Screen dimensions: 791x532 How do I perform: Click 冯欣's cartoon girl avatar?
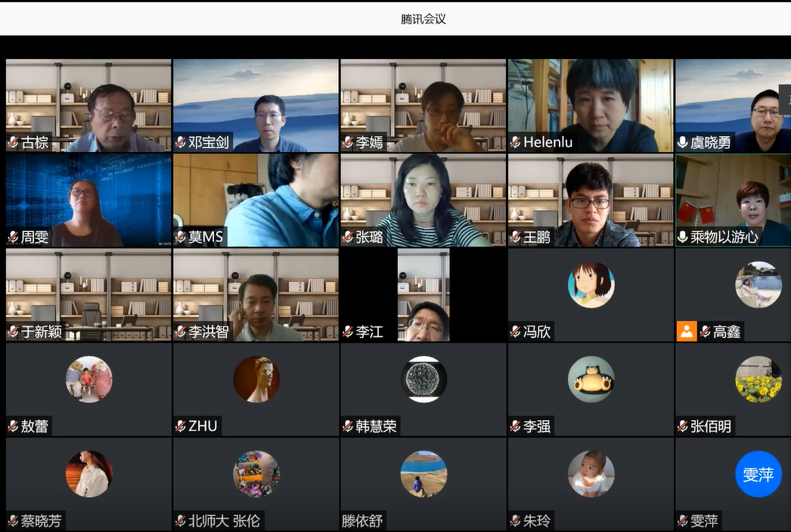pos(591,285)
